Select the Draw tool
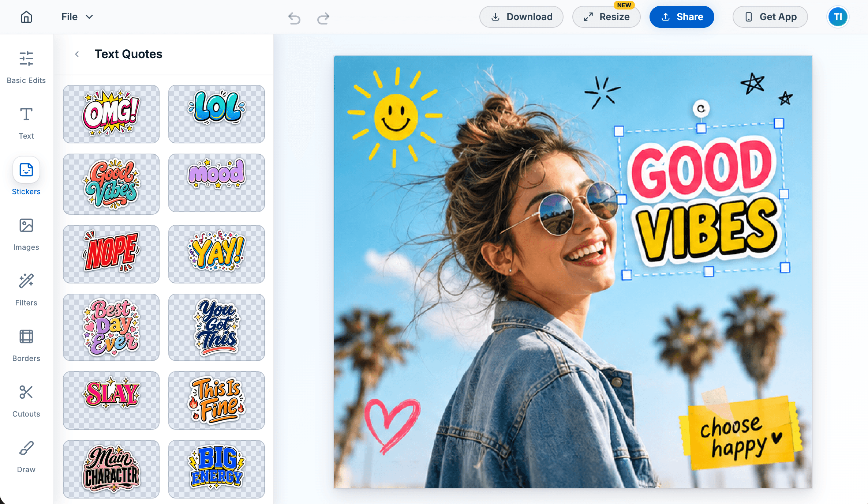This screenshot has height=504, width=868. 26,457
